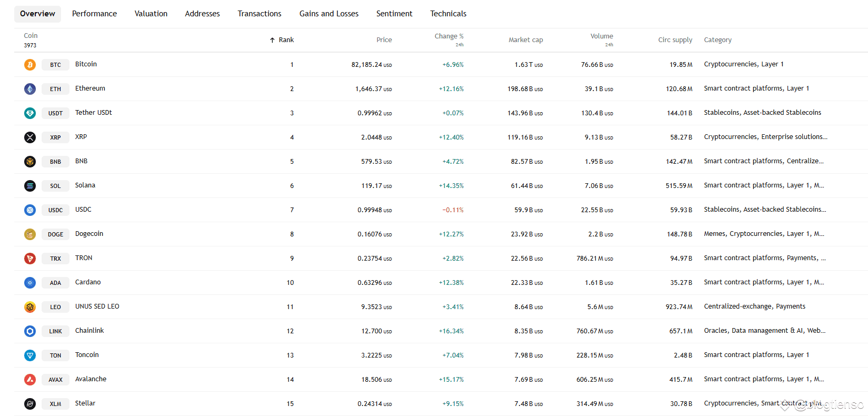
Task: Open the Solana coin name link
Action: 85,185
